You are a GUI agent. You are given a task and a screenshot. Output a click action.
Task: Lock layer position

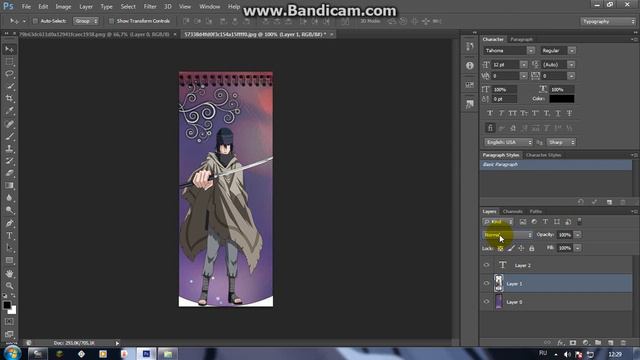(521, 248)
